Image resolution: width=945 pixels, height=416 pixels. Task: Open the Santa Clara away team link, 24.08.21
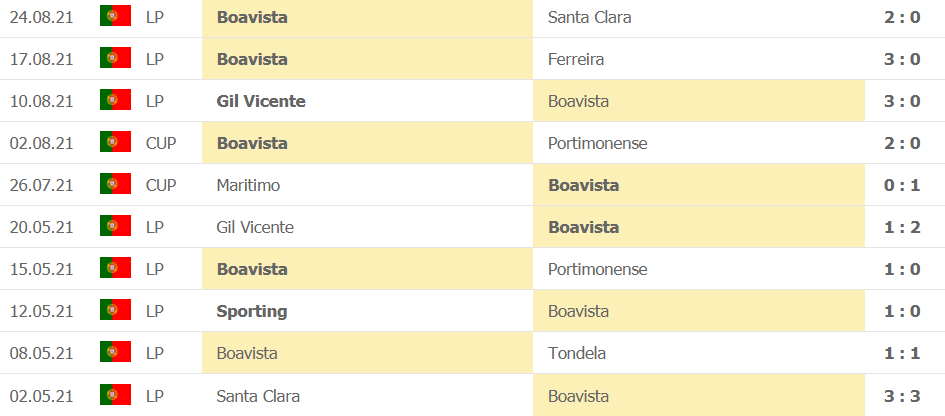point(590,17)
